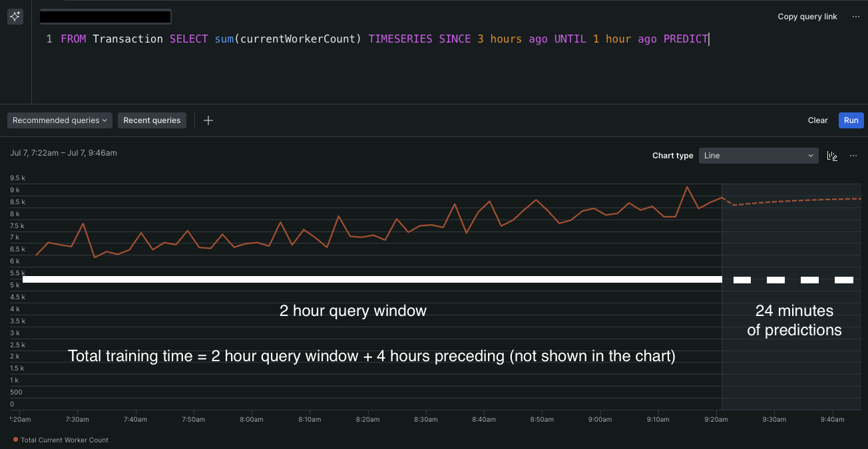Toggle Total Current Worker Count legend series
The width and height of the screenshot is (868, 449).
coord(65,440)
